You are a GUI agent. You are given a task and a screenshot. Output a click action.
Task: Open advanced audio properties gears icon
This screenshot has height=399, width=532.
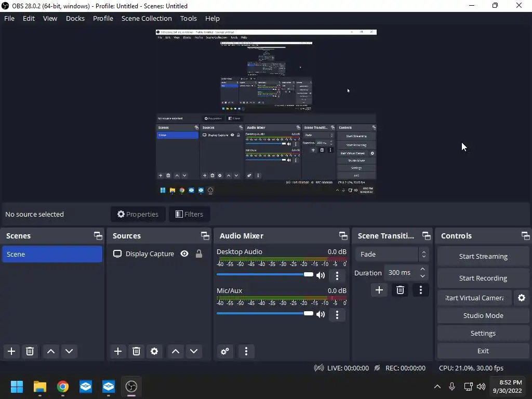tap(224, 351)
